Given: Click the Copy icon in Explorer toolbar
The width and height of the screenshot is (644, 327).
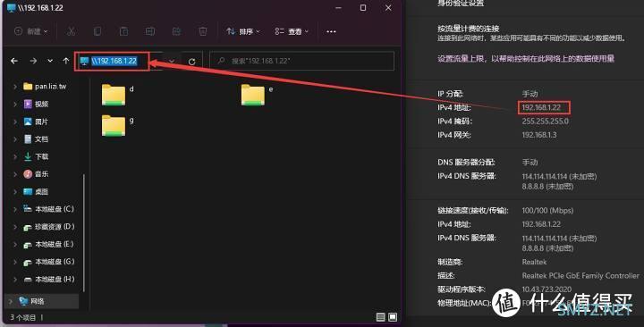Looking at the screenshot, I should tap(97, 31).
